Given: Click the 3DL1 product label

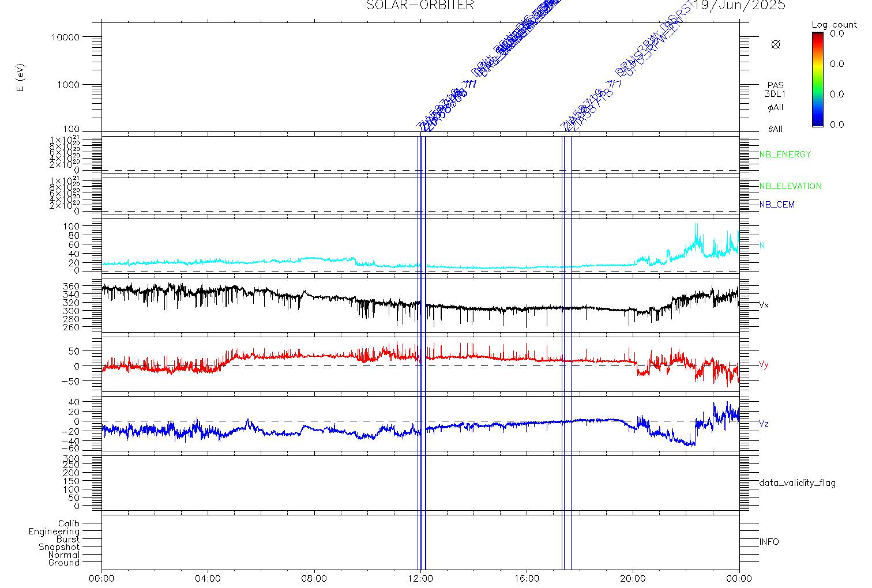Looking at the screenshot, I should 776,94.
